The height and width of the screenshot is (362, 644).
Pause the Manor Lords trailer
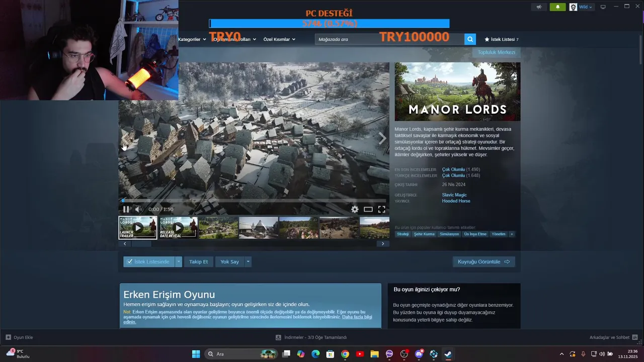126,209
